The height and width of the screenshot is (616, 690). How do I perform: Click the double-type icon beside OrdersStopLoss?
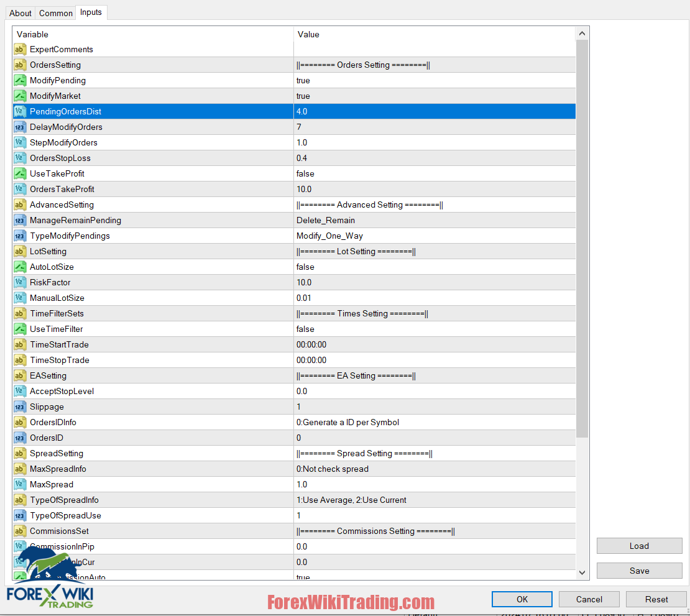coord(20,158)
